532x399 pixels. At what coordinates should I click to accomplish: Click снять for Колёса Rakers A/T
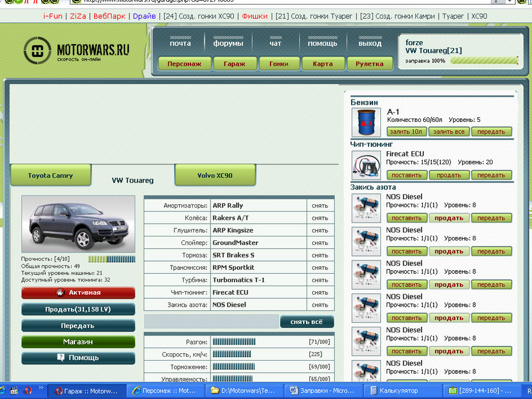point(320,218)
